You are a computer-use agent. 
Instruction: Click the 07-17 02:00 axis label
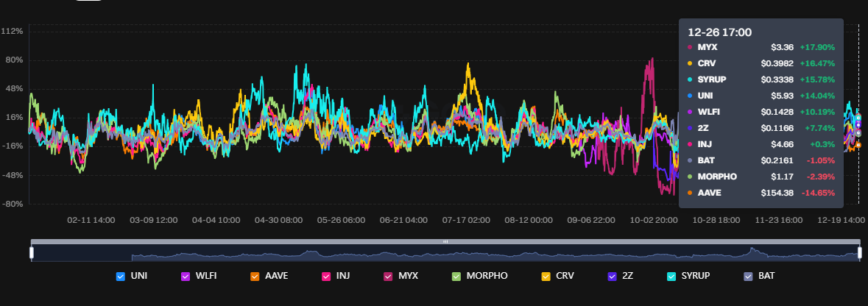(466, 220)
